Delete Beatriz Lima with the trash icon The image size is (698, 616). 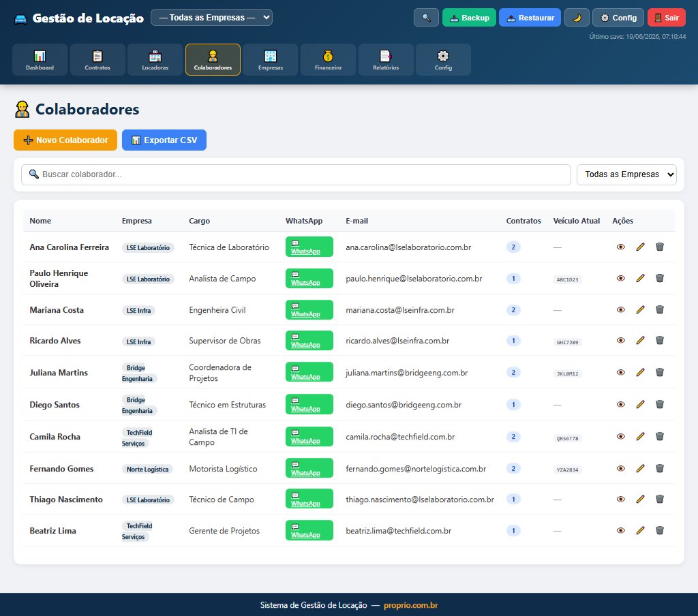pyautogui.click(x=660, y=531)
